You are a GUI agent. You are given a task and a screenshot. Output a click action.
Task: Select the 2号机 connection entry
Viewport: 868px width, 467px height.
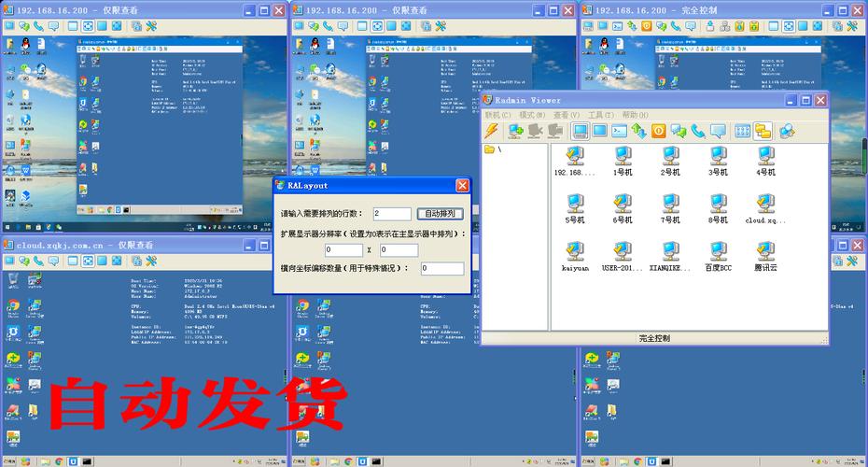670,162
